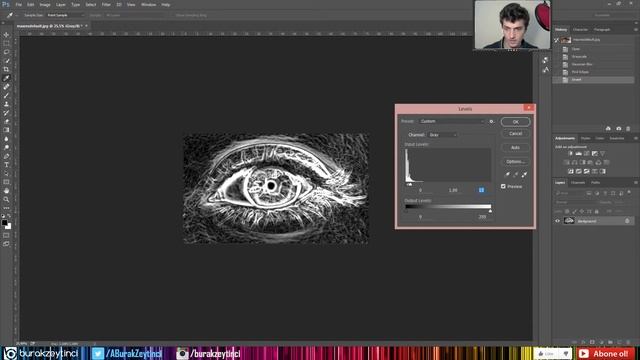Click the history snapshot thumbnail
The image size is (640, 360).
click(565, 40)
